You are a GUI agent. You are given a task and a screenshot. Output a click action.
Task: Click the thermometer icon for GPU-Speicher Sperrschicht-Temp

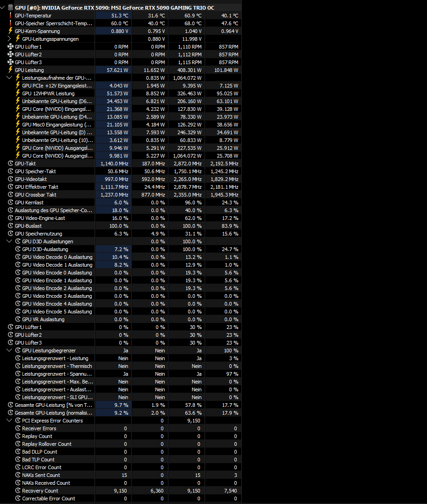(x=10, y=23)
